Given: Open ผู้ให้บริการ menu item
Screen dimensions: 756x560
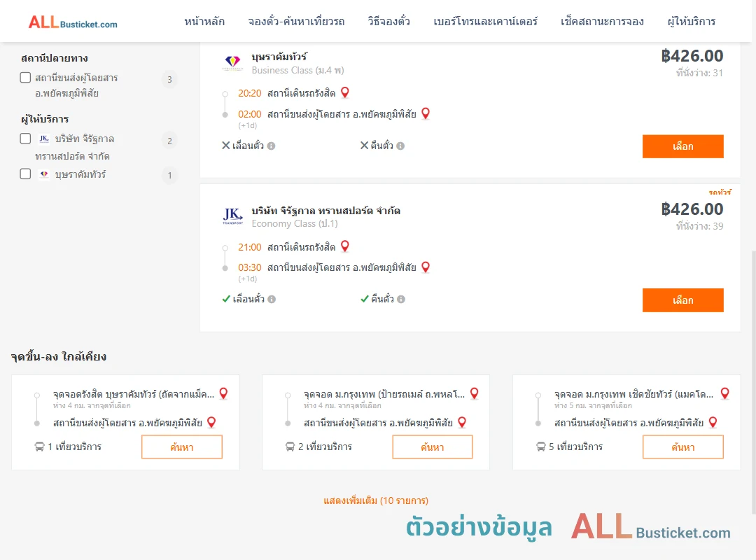Looking at the screenshot, I should tap(692, 21).
